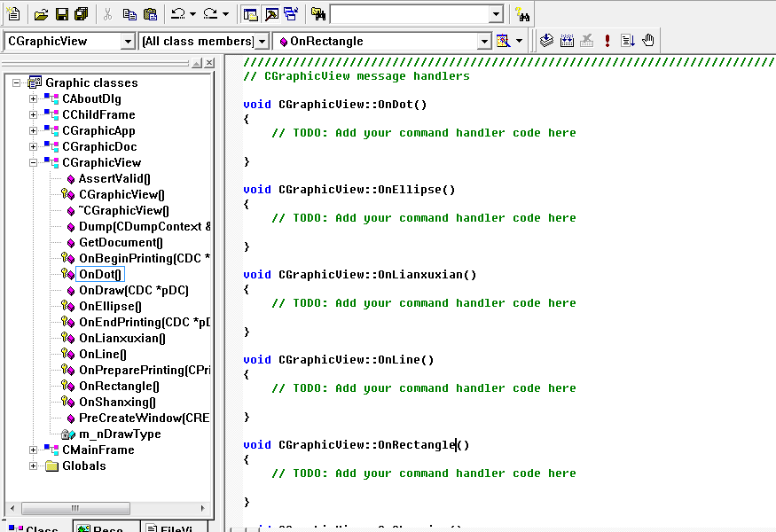The image size is (776, 532).
Task: Start debugging with the Go icon
Action: pyautogui.click(x=627, y=40)
